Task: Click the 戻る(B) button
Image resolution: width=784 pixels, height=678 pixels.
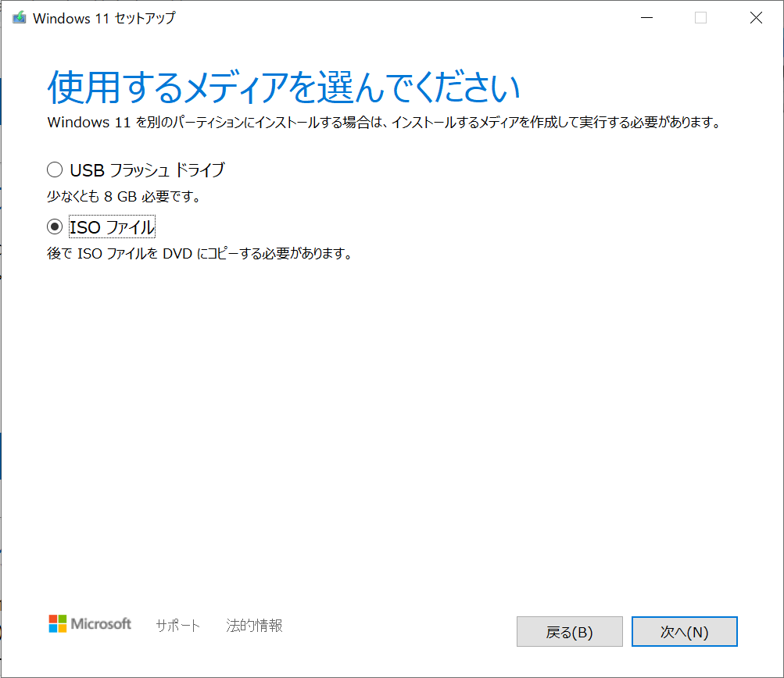Action: 570,632
